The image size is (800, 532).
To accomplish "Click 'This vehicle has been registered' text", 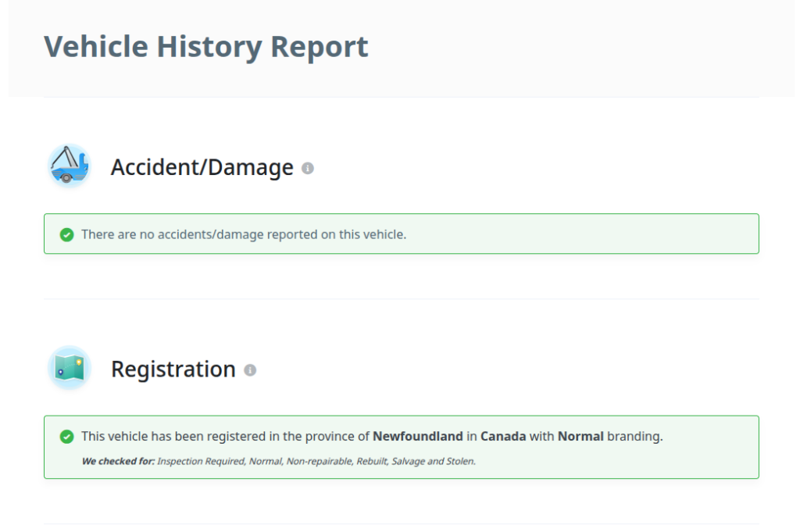I will [x=172, y=437].
